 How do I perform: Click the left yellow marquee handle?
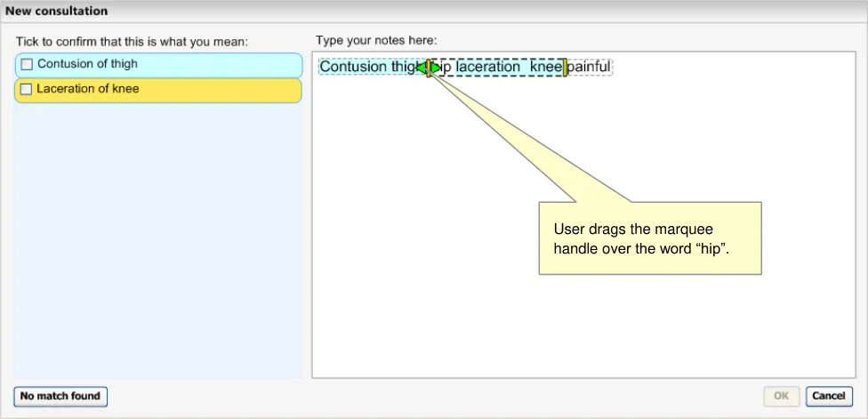[428, 68]
